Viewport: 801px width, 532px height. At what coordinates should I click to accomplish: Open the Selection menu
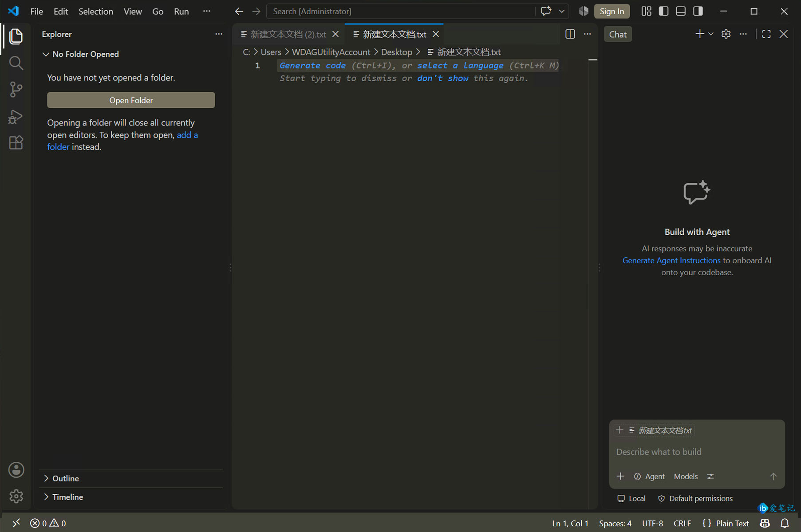tap(96, 11)
